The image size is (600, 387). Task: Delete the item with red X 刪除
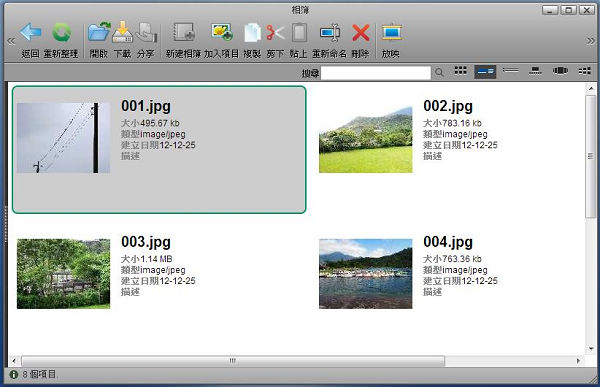[360, 33]
